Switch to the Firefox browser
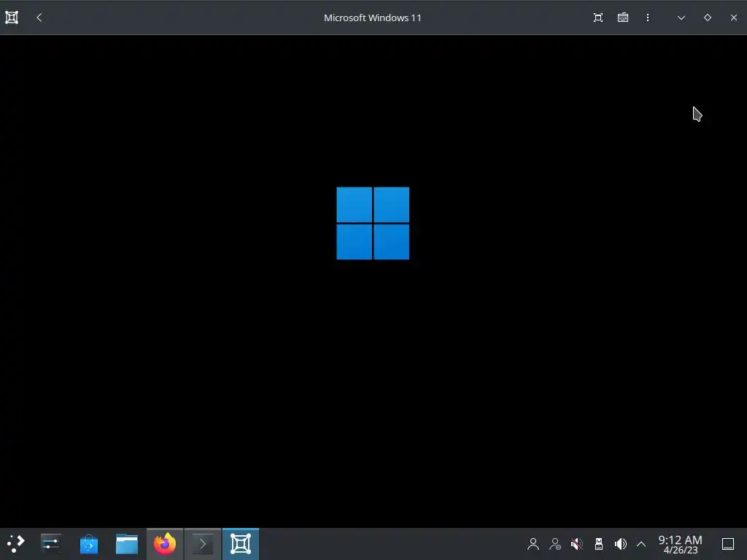This screenshot has width=747, height=560. click(x=165, y=544)
